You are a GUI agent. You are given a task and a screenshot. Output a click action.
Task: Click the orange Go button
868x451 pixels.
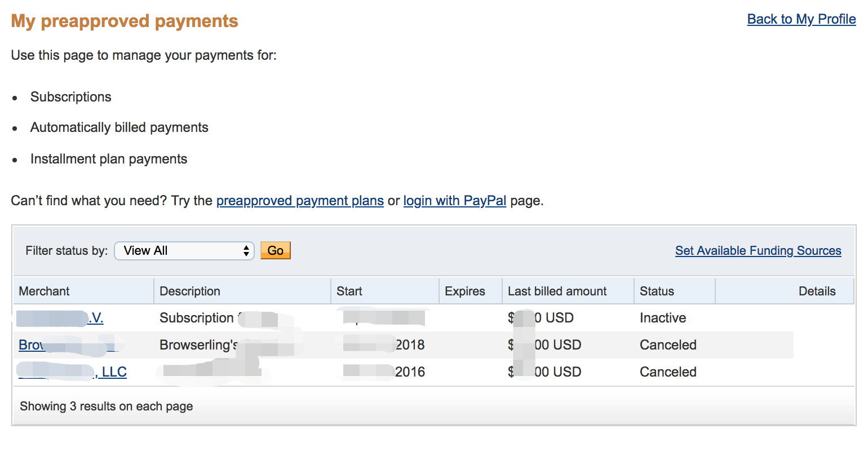[276, 250]
